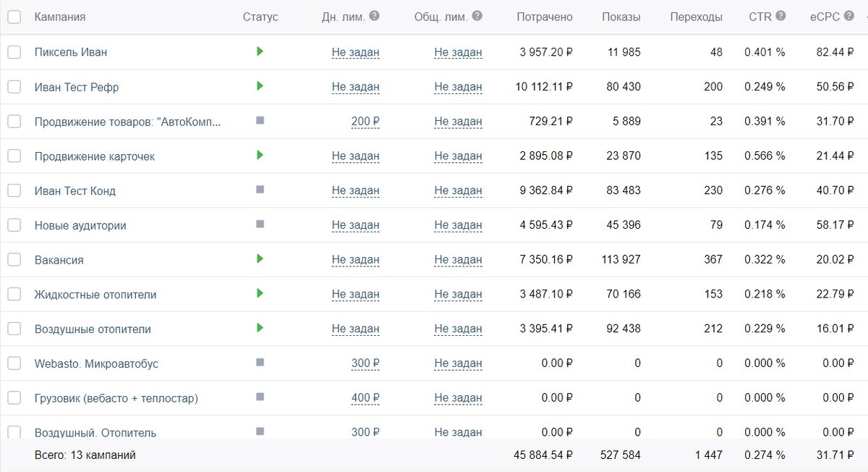Click the eCPC help question mark icon
The width and height of the screenshot is (868, 472).
coord(848,16)
